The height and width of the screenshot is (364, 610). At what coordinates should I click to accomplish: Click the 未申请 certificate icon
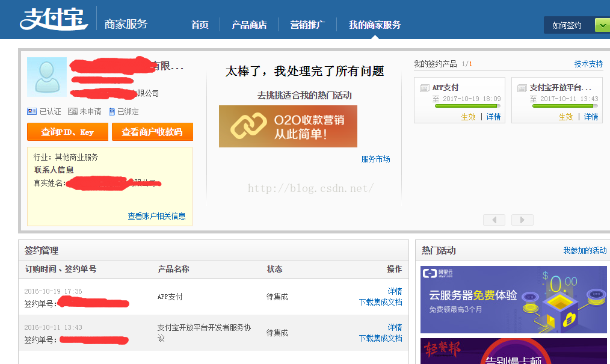point(72,112)
